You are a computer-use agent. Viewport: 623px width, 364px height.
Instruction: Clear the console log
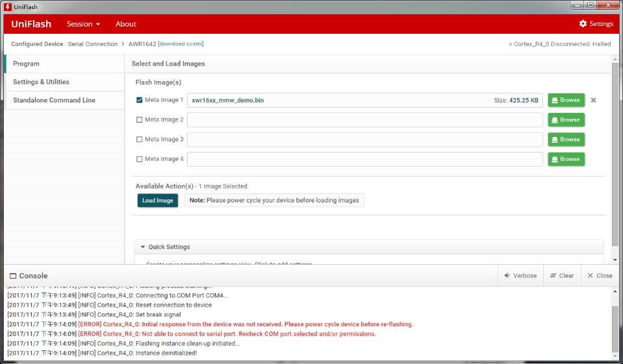coord(562,275)
